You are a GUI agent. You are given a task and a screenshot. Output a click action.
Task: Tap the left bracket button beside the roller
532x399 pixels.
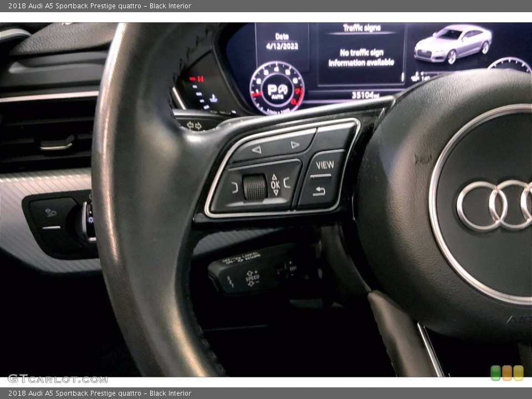(x=234, y=188)
